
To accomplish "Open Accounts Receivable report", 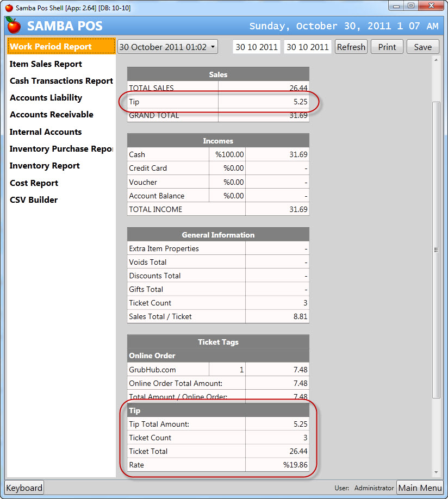I will (52, 115).
